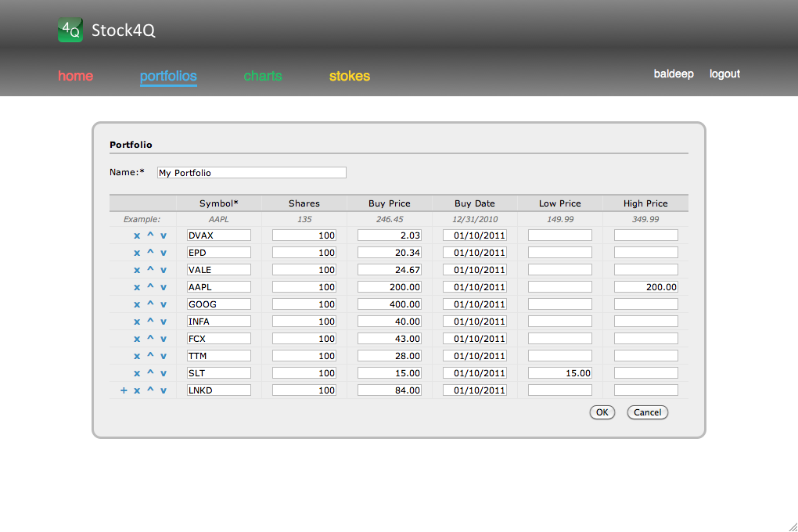The image size is (798, 532).
Task: Click the logout link
Action: [x=724, y=74]
